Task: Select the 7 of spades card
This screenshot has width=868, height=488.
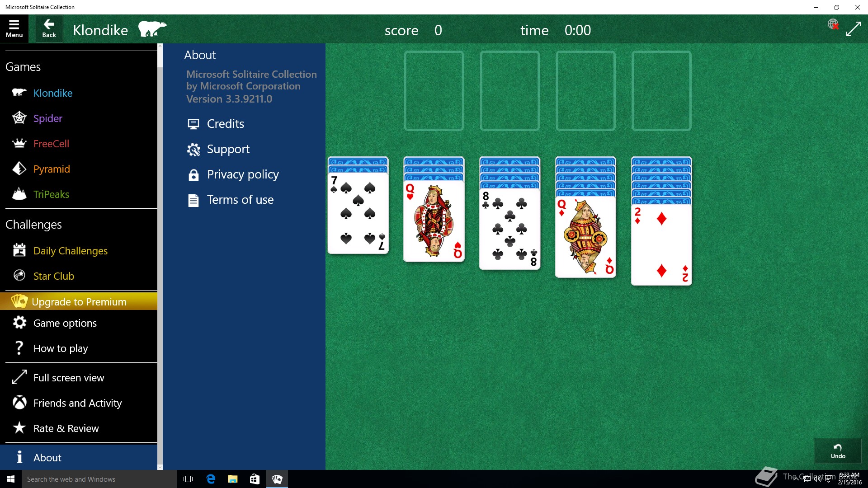Action: tap(358, 213)
